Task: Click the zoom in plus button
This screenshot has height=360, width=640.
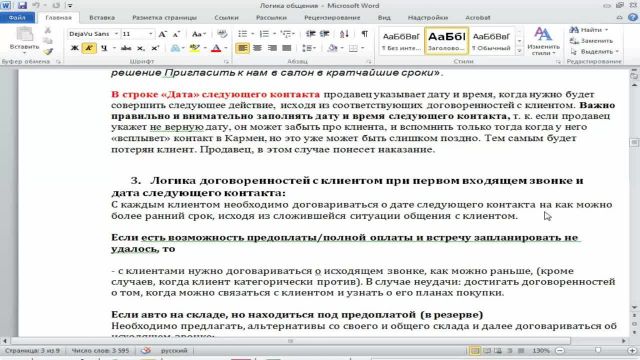Action: tap(633, 351)
